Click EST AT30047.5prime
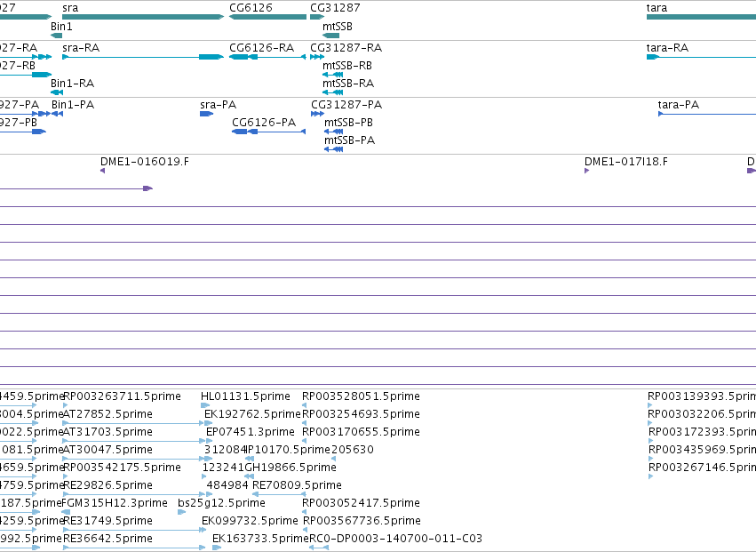Image resolution: width=756 pixels, height=552 pixels. point(108,450)
